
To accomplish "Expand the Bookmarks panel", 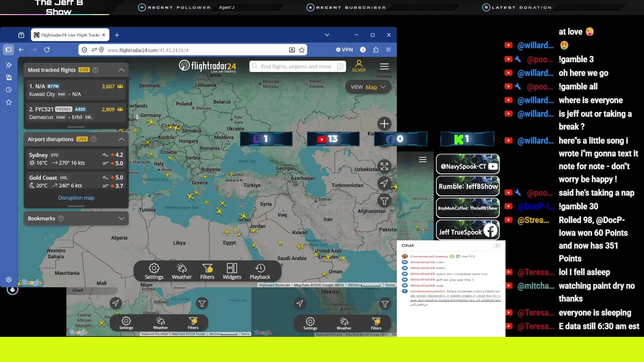I will pos(121,219).
